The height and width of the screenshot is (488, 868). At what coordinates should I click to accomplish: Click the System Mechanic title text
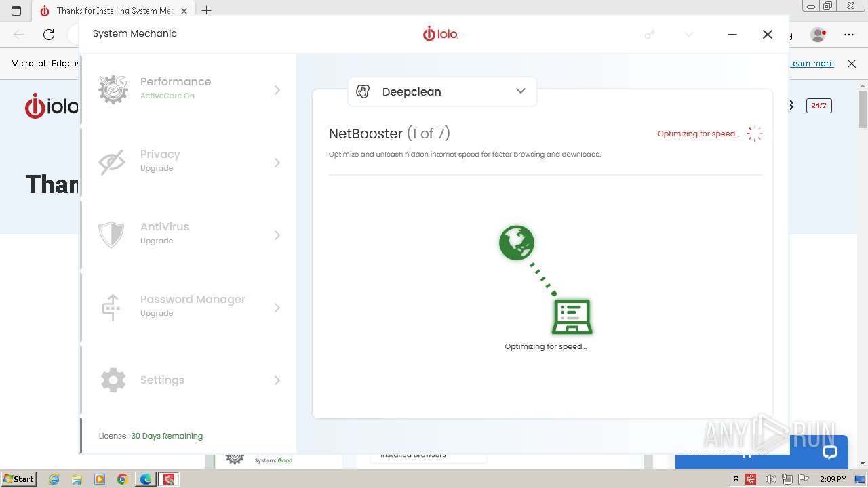click(134, 33)
